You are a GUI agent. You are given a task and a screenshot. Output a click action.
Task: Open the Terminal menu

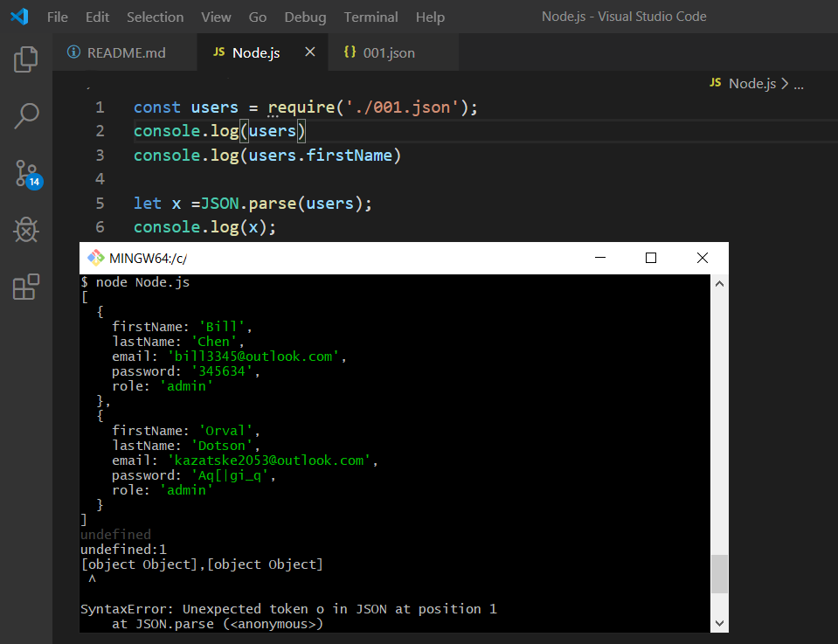370,17
